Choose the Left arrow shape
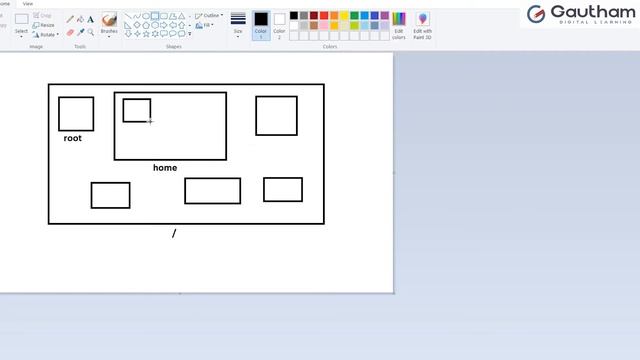Viewport: 640px width, 360px height. coord(173,25)
